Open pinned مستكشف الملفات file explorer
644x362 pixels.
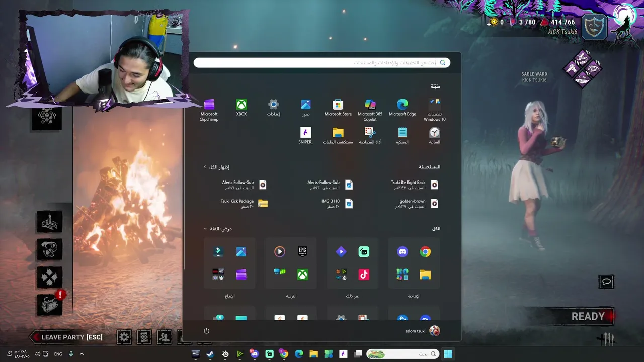338,136
